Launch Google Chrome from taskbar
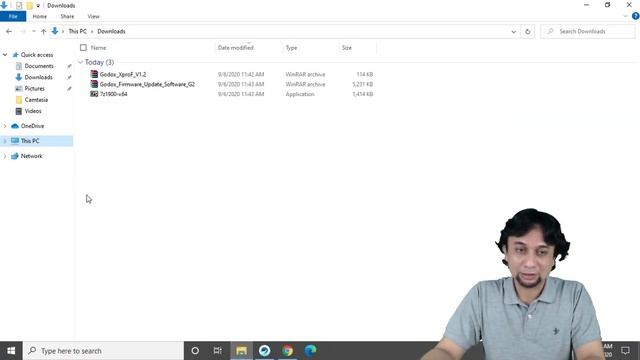Screen dimensions: 640x360 pos(287,351)
